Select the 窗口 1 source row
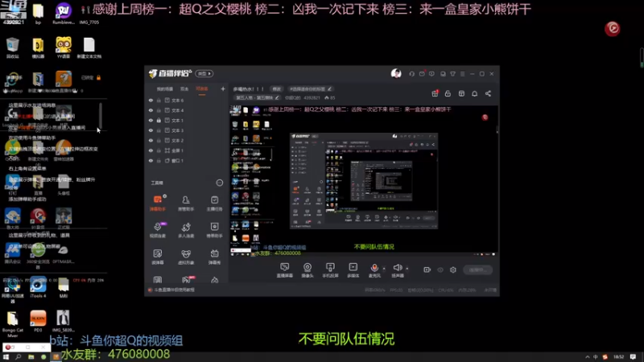This screenshot has height=362, width=644. click(186, 161)
